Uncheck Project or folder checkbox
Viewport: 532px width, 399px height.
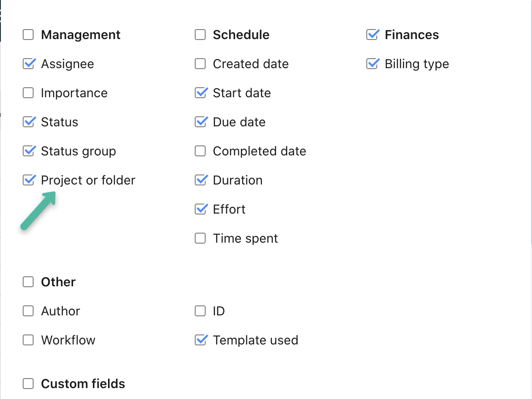coord(28,180)
